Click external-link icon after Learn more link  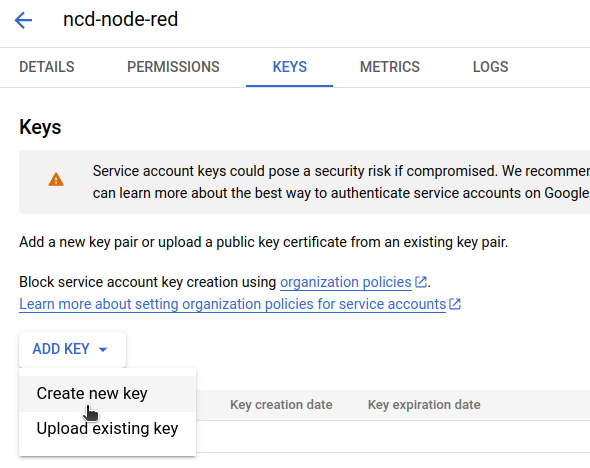pos(455,304)
